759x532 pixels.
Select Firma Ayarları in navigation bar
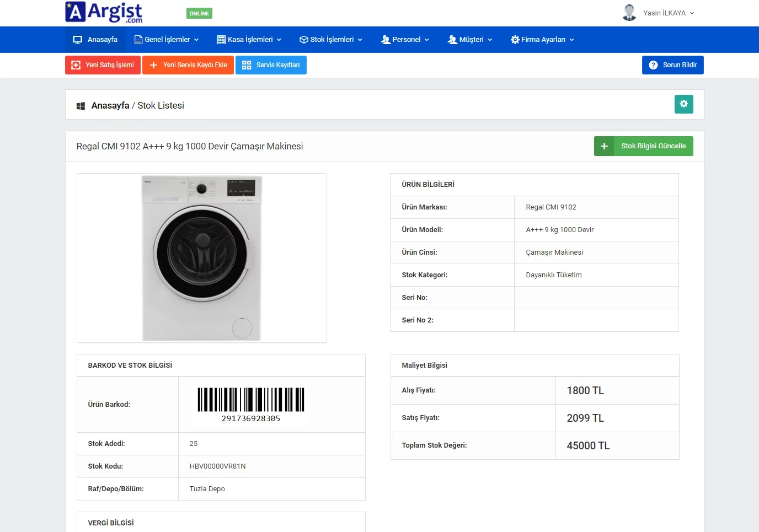543,40
